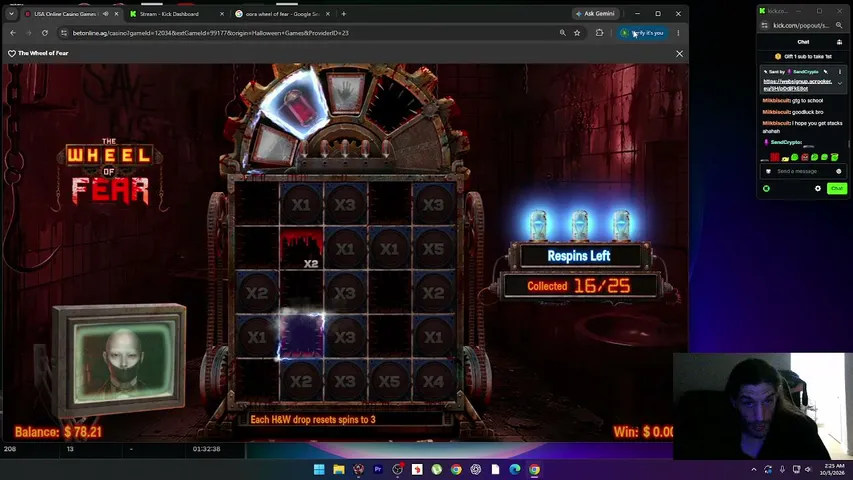Open the Chrome three-dot menu

pos(678,33)
